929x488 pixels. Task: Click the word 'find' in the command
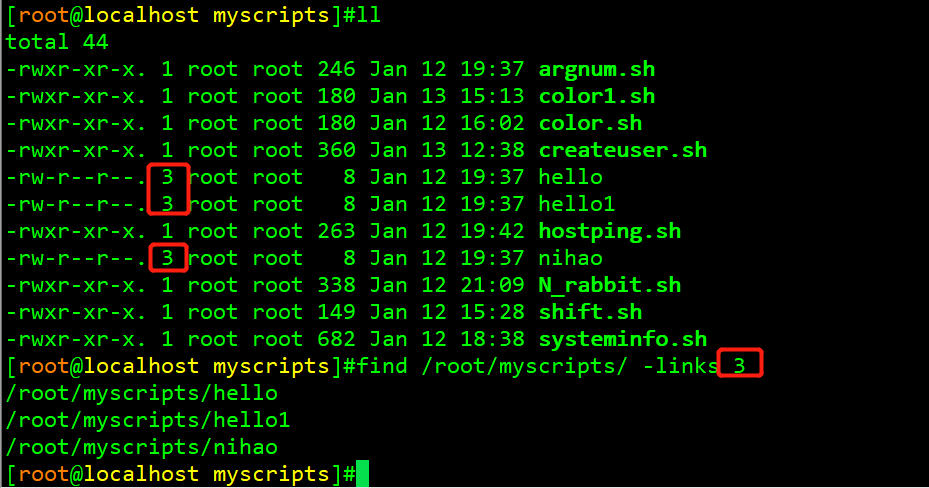click(381, 366)
